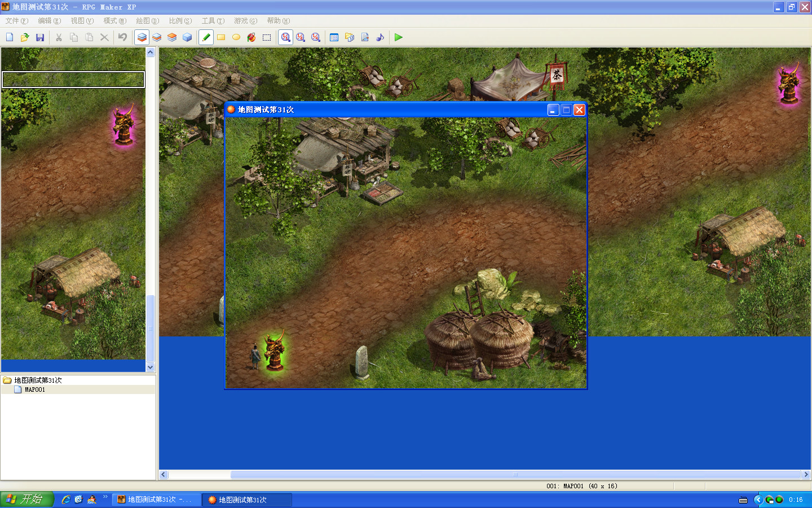
Task: Open a project via the folder icon
Action: pos(25,37)
